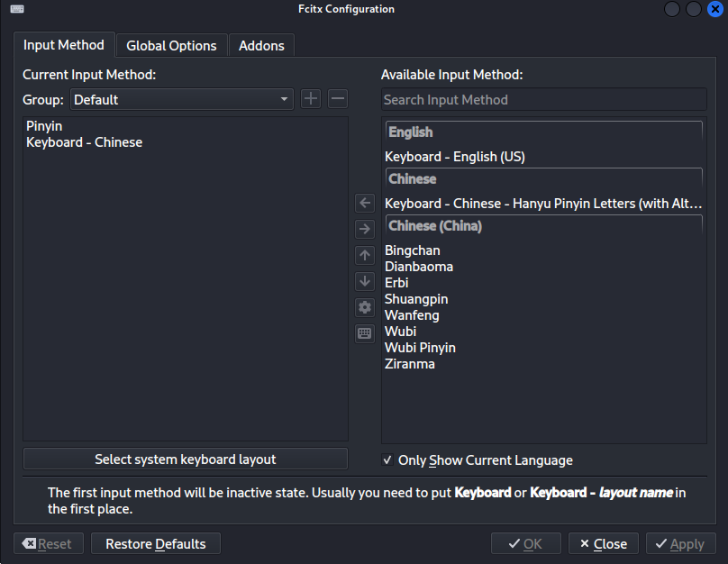Click the right arrow to remove input method
This screenshot has width=728, height=564.
(x=365, y=229)
